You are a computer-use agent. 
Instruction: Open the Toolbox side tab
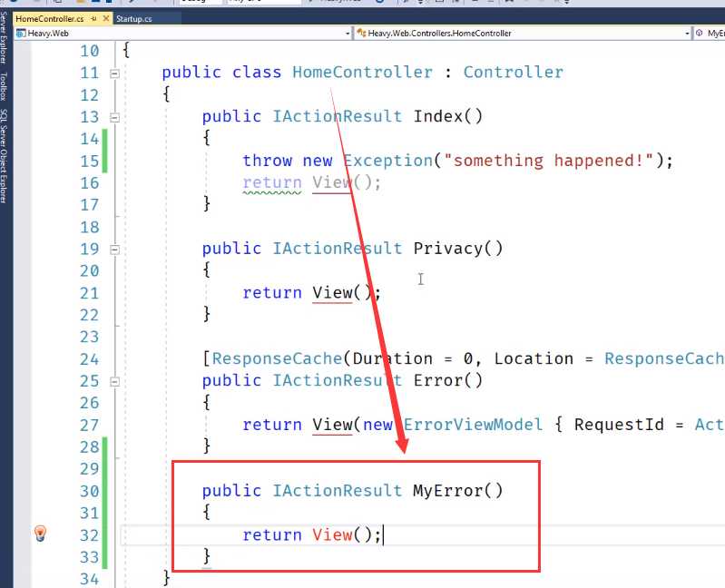[x=5, y=86]
